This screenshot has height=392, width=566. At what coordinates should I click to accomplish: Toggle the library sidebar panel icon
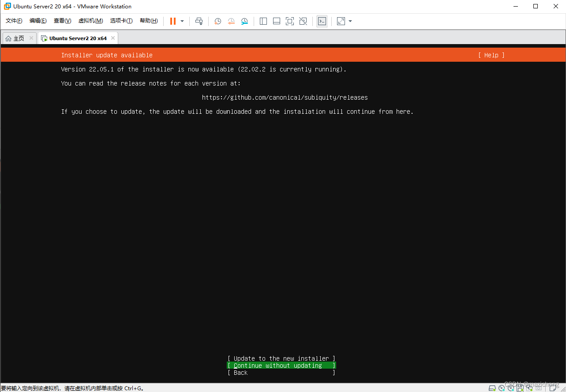(x=263, y=21)
